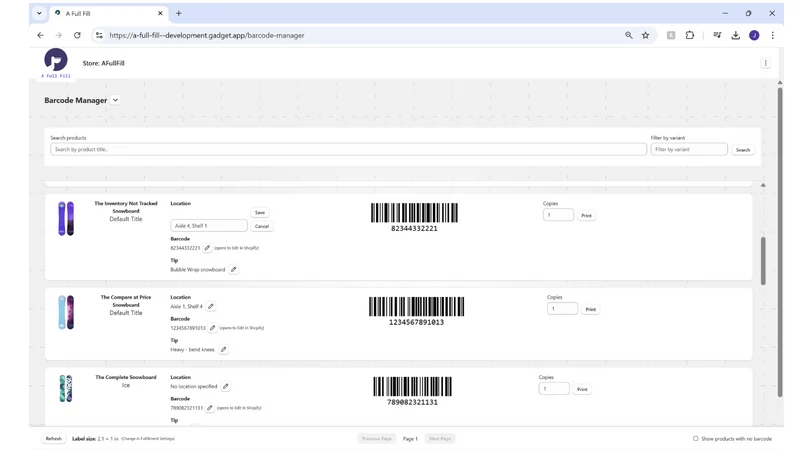Click Copies field for barcode 1234567891013
The height and width of the screenshot is (450, 800).
(562, 309)
